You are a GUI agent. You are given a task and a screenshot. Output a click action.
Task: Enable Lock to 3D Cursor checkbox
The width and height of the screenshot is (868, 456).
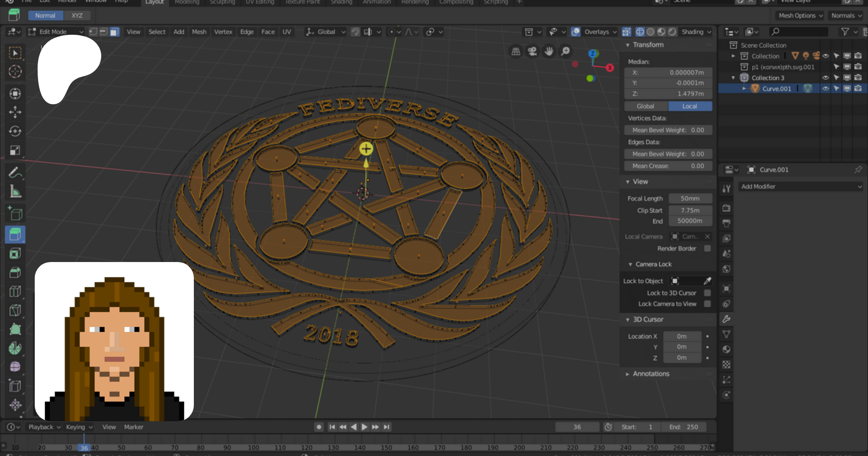707,293
